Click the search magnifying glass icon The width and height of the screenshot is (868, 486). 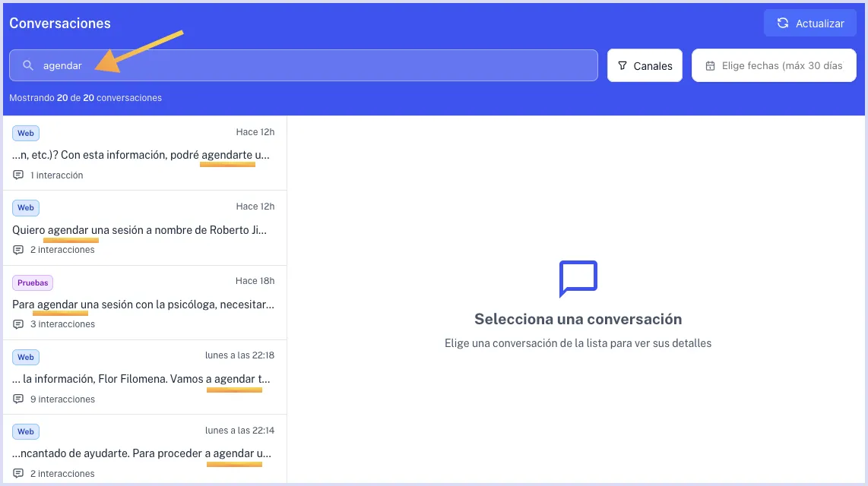[27, 65]
